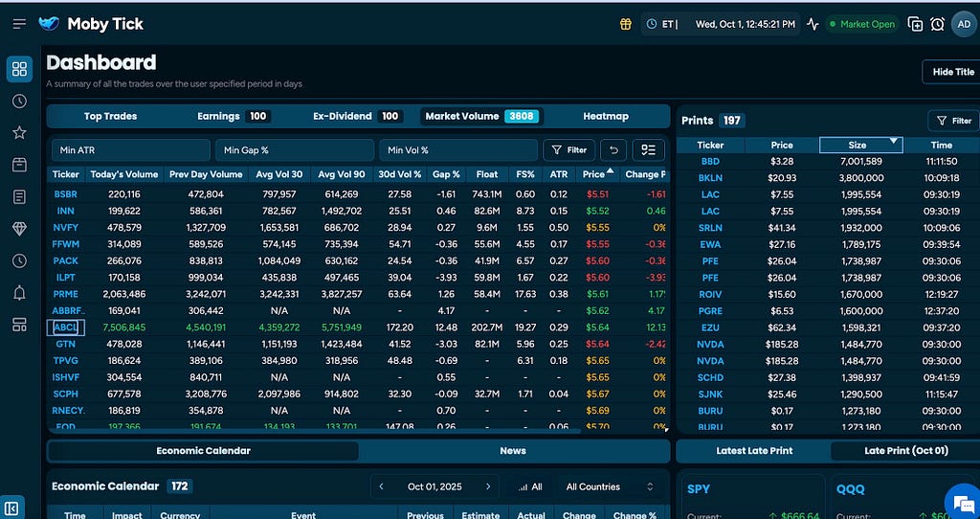Switch to the News tab

point(513,451)
